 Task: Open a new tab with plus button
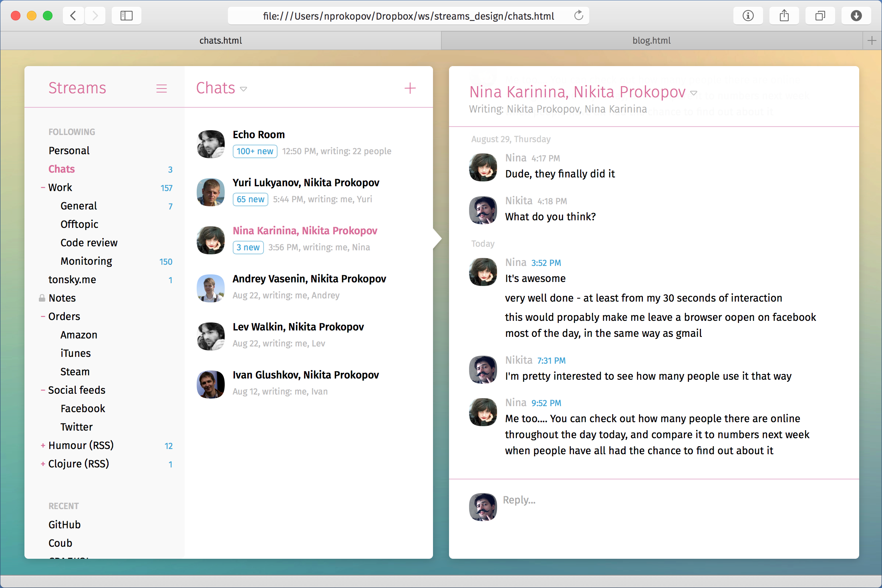click(872, 40)
